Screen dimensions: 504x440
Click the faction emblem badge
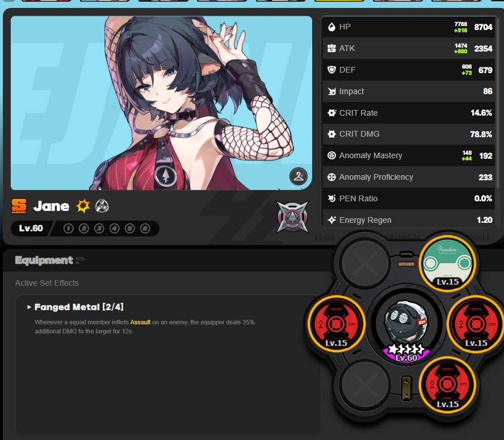[x=292, y=217]
